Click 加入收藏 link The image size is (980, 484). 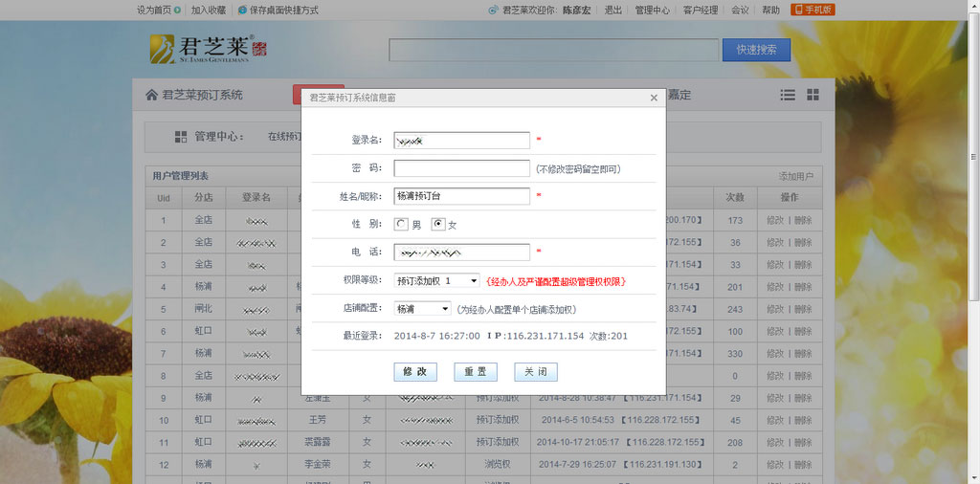[x=209, y=10]
